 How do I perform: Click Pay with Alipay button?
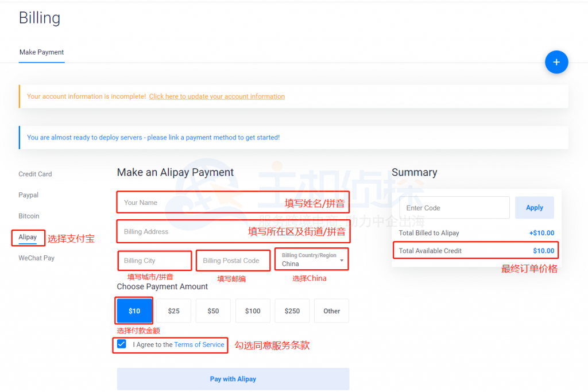[233, 379]
